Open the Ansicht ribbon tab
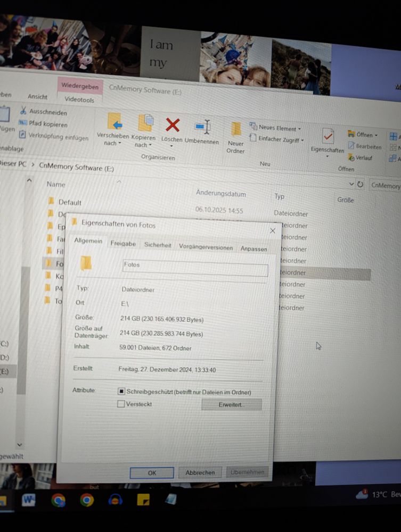The width and height of the screenshot is (401, 532). tap(37, 97)
